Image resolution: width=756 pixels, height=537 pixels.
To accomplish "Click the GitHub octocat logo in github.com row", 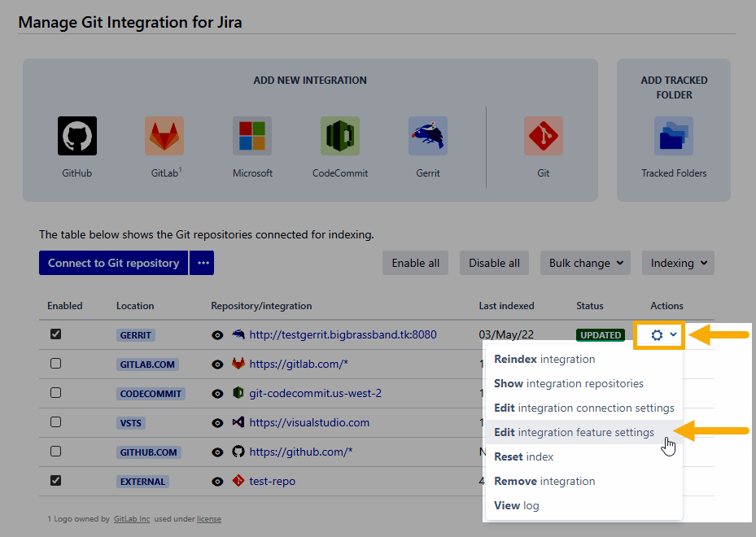I will pyautogui.click(x=238, y=452).
